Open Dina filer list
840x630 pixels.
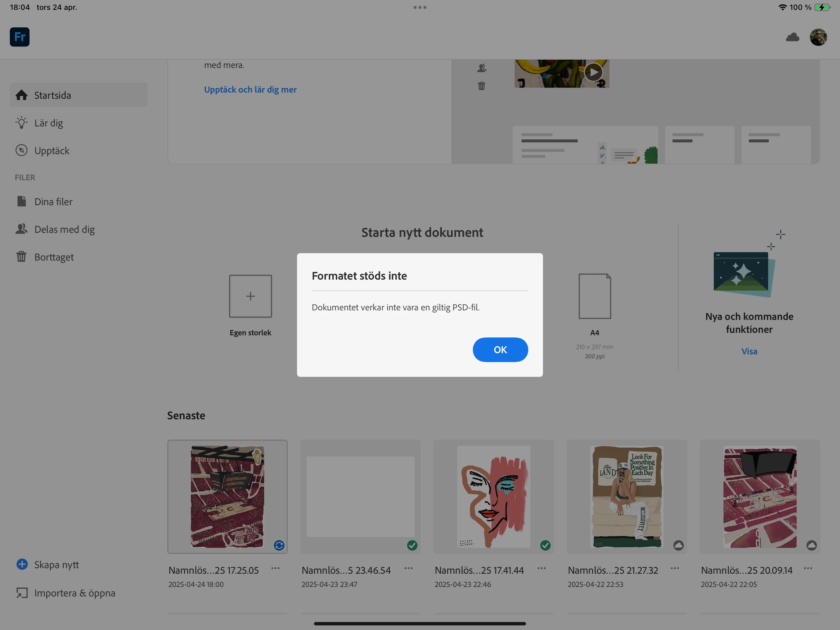click(53, 201)
